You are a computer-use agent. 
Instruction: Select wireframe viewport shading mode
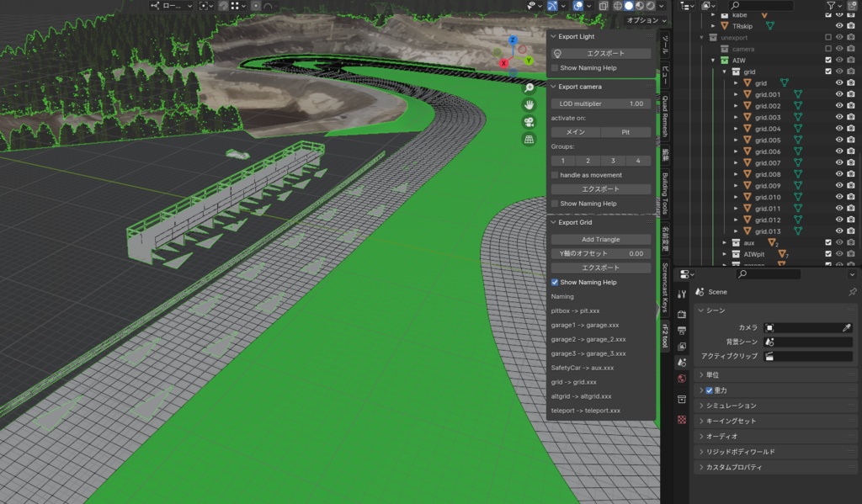click(618, 6)
